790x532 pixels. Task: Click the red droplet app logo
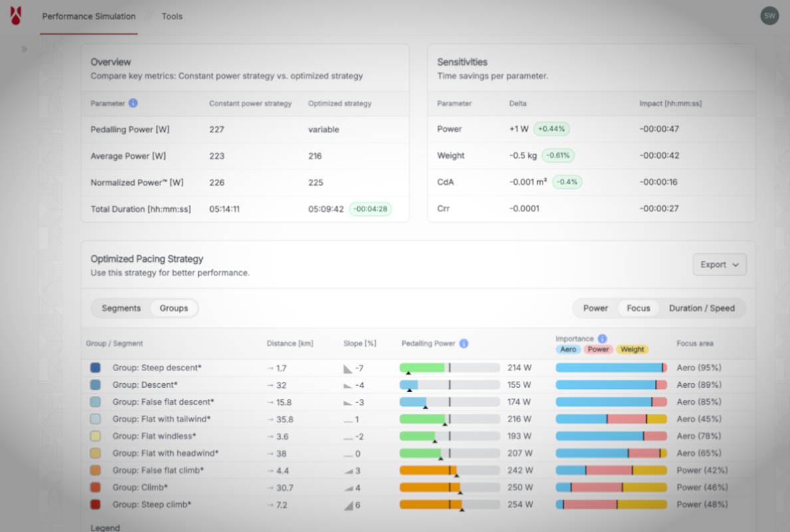tap(15, 16)
